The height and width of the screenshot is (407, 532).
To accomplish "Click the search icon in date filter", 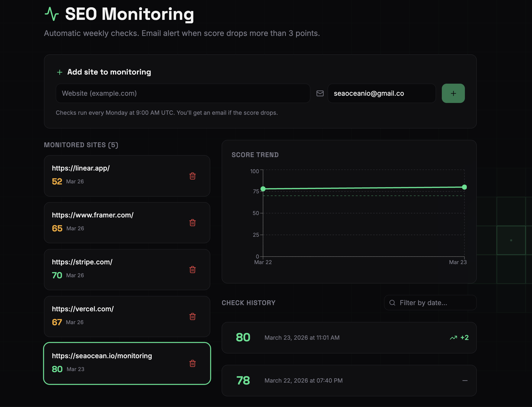I will (x=392, y=303).
